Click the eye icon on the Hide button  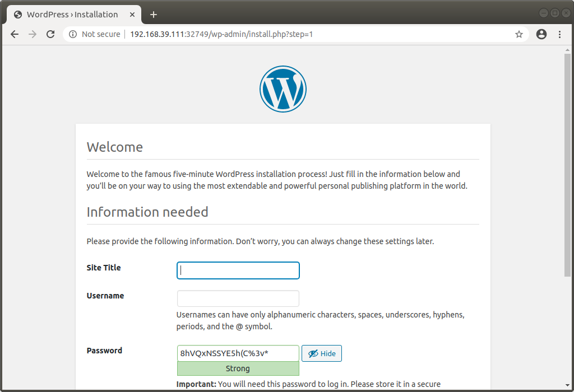pos(312,353)
